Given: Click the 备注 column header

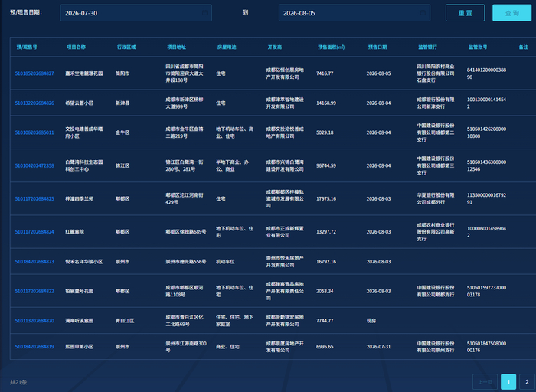Looking at the screenshot, I should [x=524, y=47].
